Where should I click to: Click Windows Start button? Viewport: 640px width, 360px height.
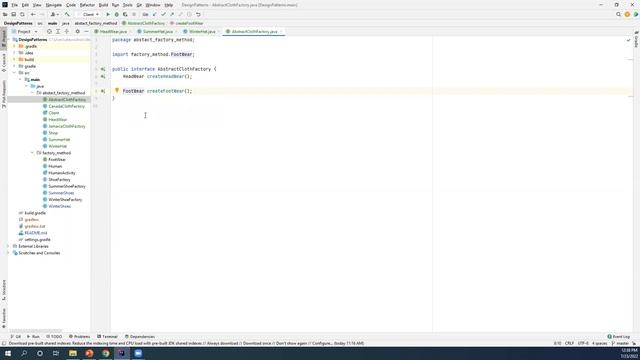8,353
